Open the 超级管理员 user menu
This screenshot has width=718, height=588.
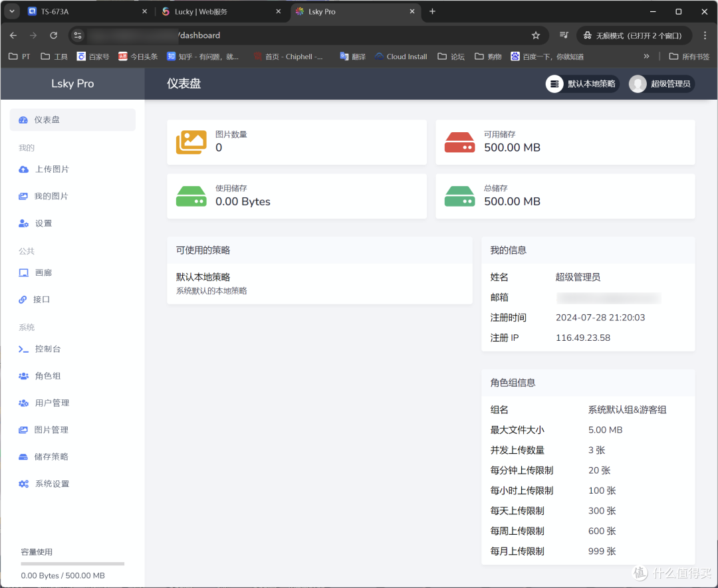coord(661,84)
